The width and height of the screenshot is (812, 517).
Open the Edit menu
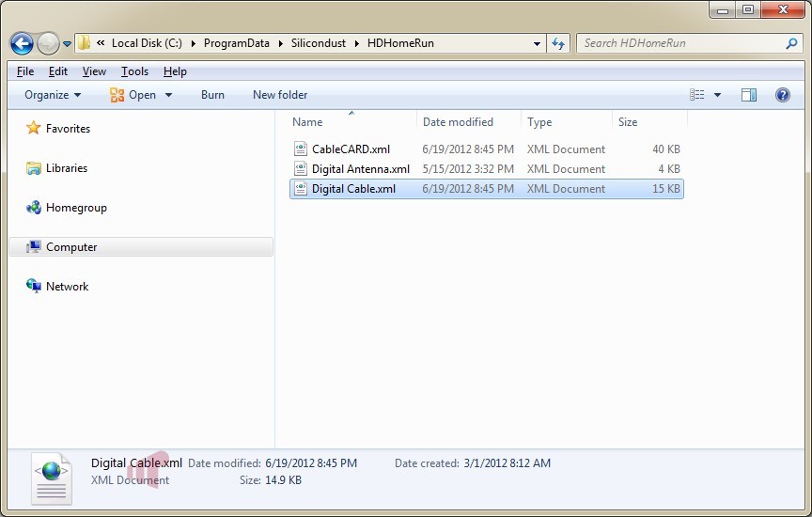tap(58, 71)
